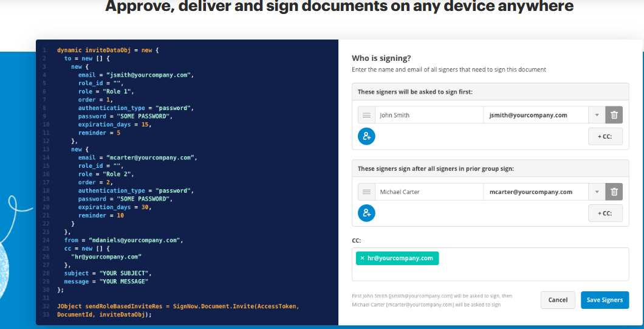Click + CC: button in first group
Image resolution: width=644 pixels, height=329 pixels.
coord(605,137)
